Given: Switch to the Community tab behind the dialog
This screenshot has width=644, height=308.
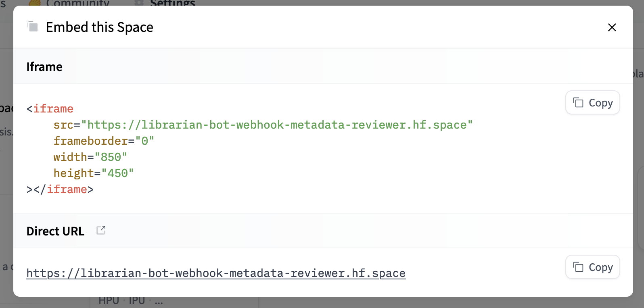Looking at the screenshot, I should (77, 3).
